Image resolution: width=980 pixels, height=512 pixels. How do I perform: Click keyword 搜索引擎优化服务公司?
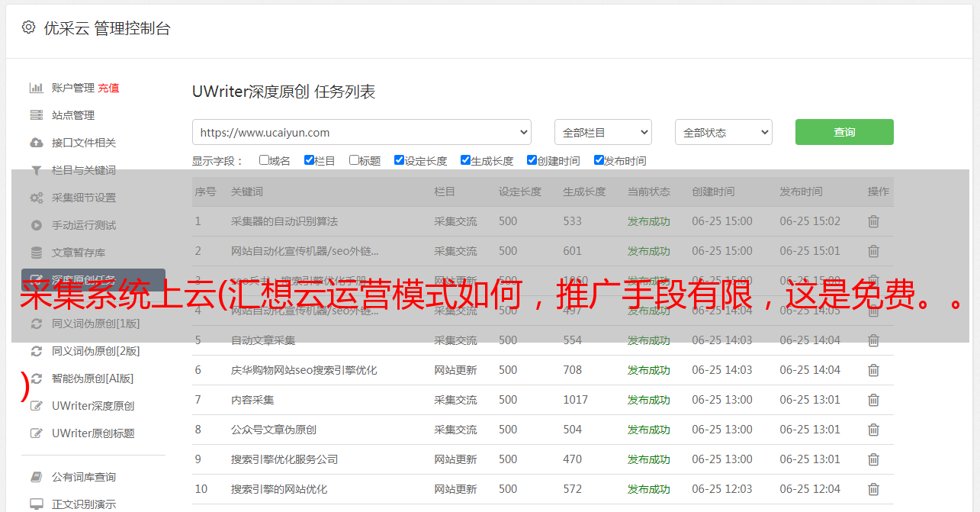pos(284,459)
